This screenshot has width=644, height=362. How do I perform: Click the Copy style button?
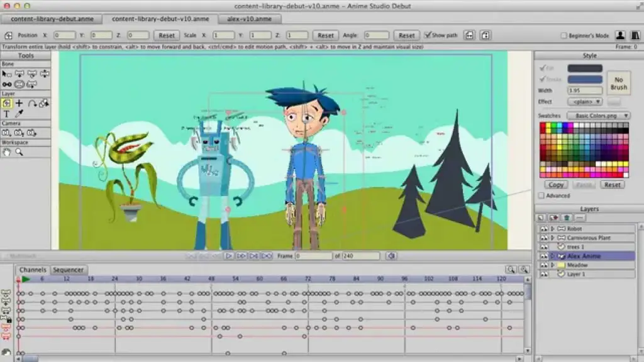tap(556, 185)
